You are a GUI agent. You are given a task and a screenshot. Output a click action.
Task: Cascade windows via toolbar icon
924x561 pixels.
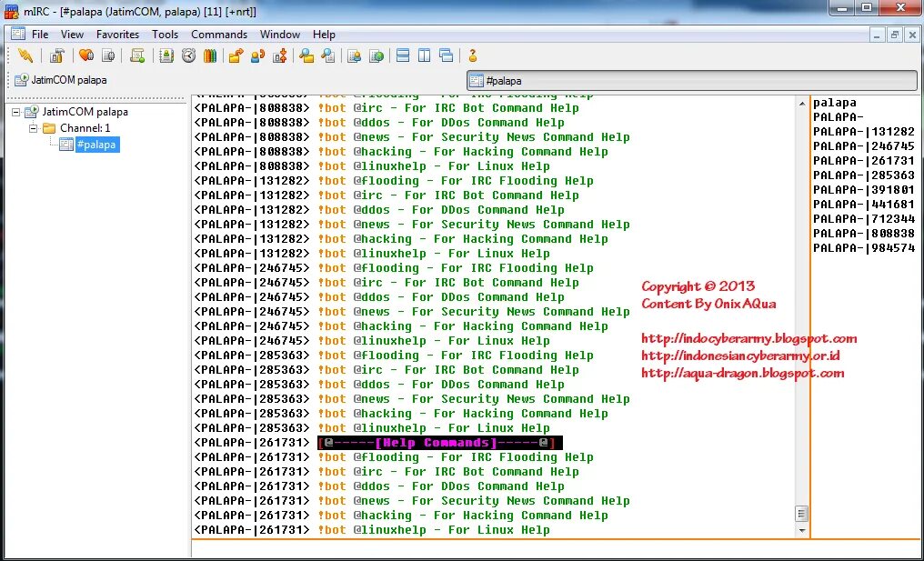coord(447,55)
